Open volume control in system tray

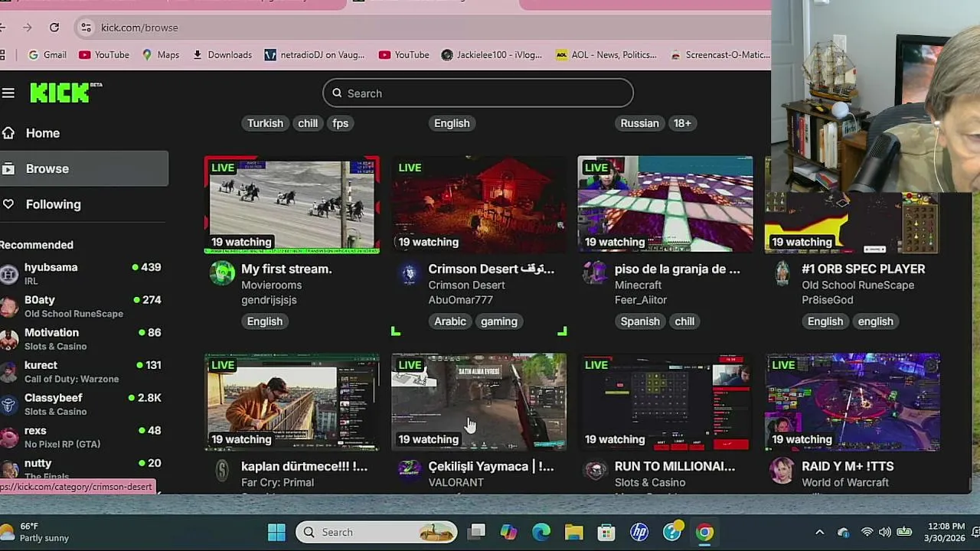click(x=885, y=532)
